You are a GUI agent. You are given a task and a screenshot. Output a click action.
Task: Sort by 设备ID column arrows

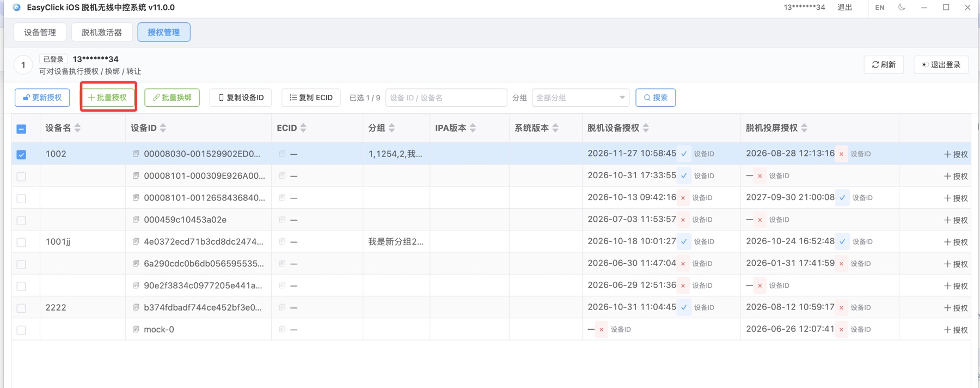[163, 128]
